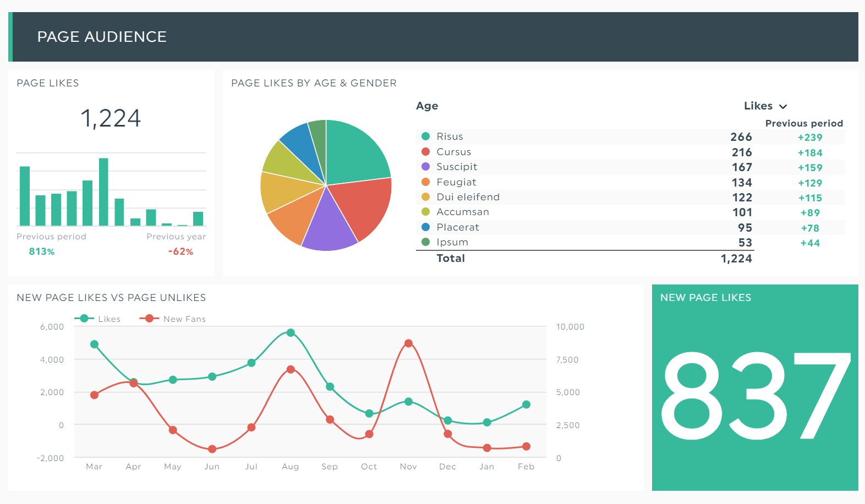Click the tallest bar in the Page Likes chart

[x=103, y=192]
